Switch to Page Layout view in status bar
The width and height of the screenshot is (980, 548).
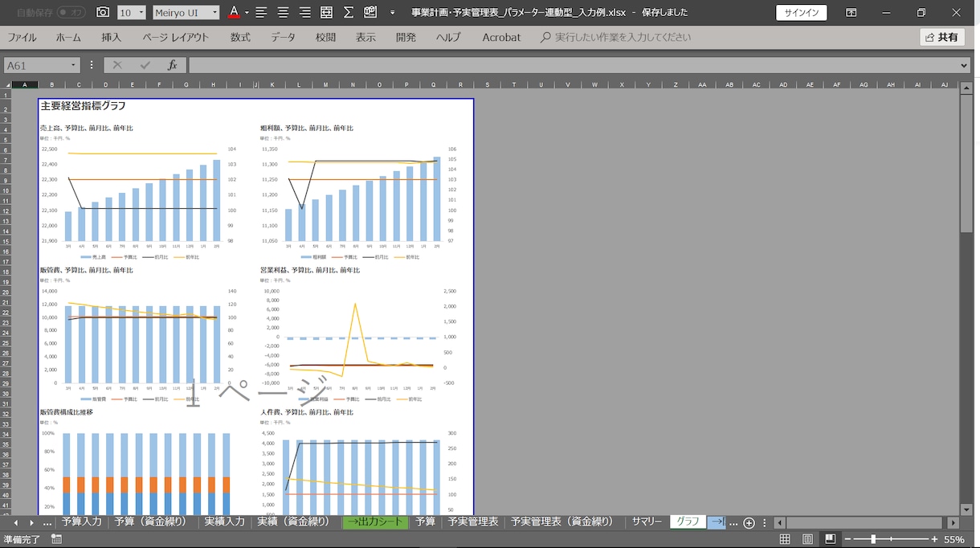pyautogui.click(x=807, y=539)
